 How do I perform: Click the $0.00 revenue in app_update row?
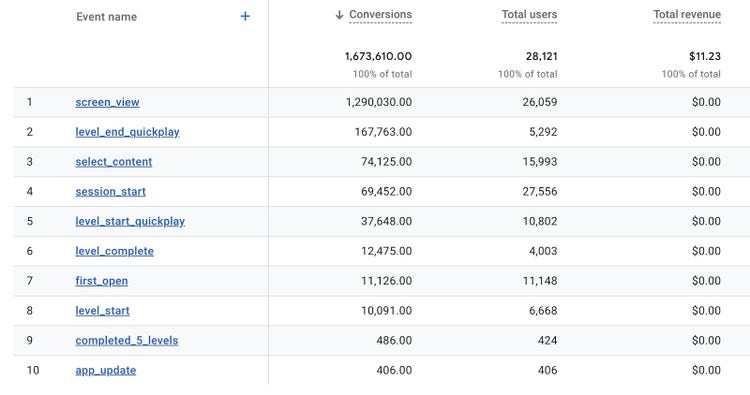706,370
